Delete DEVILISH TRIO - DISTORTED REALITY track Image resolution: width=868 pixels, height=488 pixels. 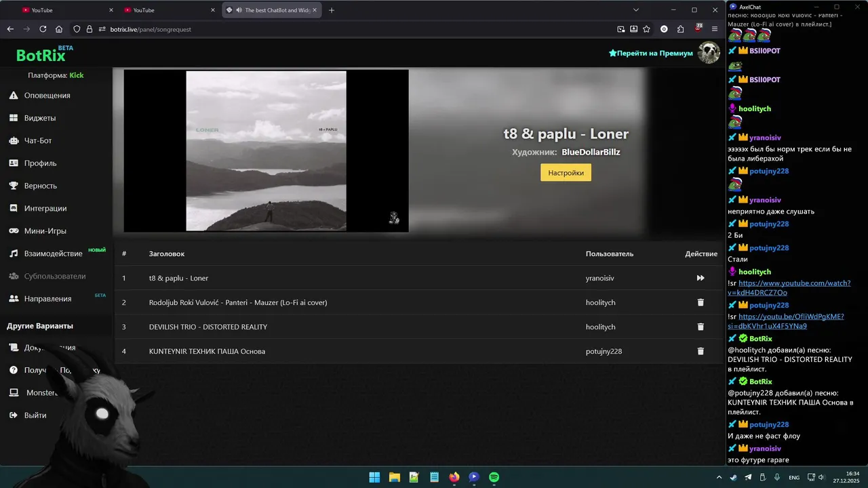click(x=701, y=327)
